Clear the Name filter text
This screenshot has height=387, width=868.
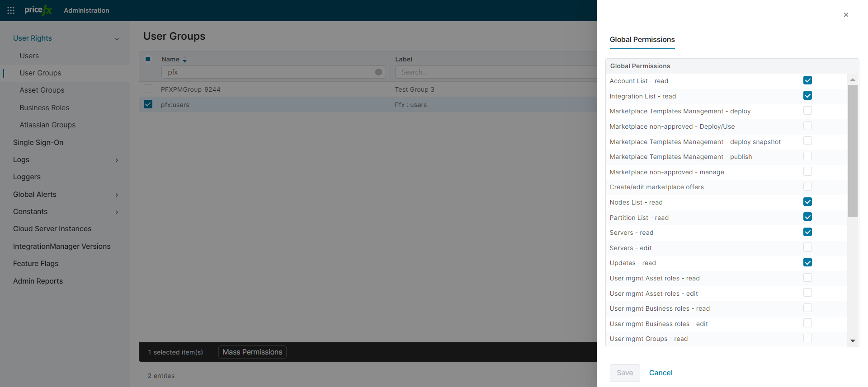pyautogui.click(x=378, y=72)
